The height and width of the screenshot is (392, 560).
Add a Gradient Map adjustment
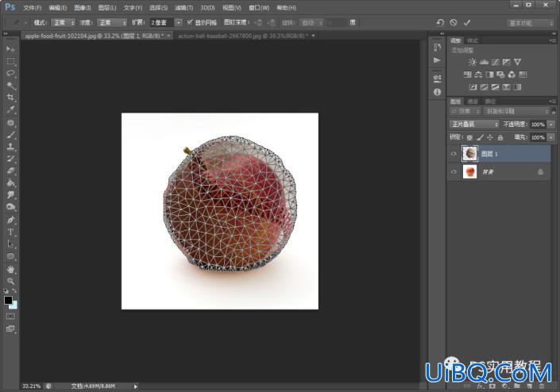(517, 87)
